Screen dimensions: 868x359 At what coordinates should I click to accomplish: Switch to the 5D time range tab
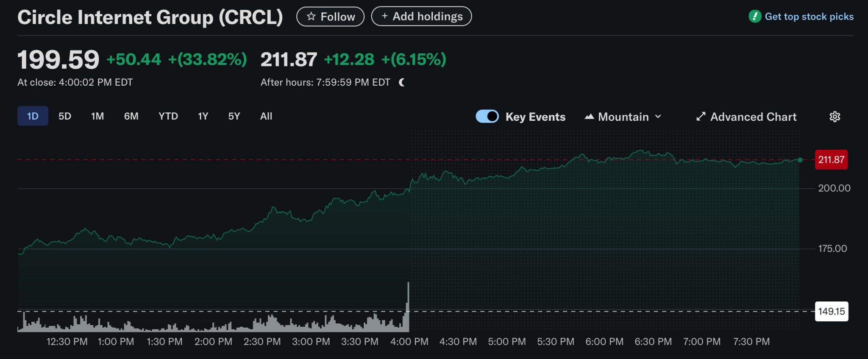64,116
